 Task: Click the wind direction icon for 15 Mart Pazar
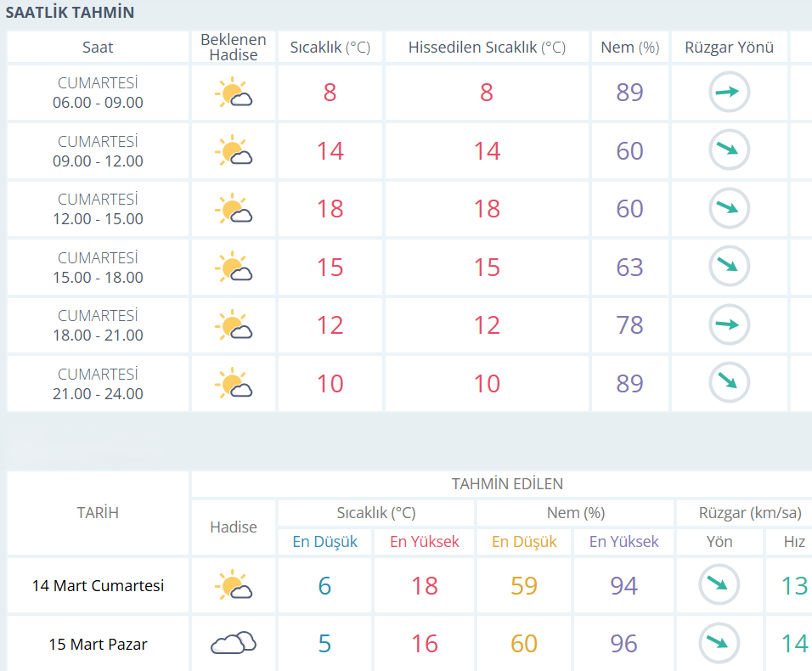[719, 643]
